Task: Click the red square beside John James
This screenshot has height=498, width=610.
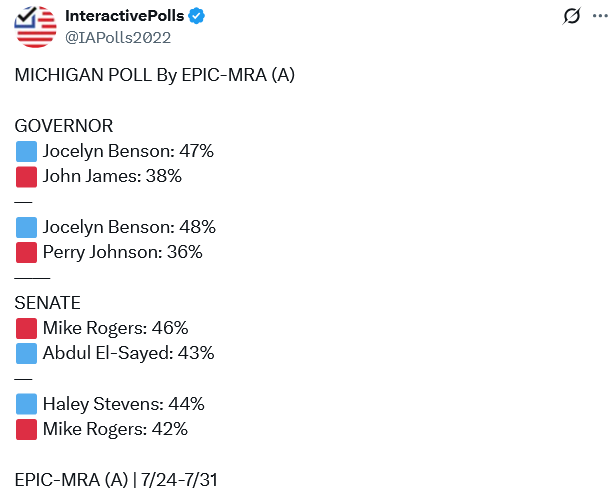Action: (x=26, y=177)
